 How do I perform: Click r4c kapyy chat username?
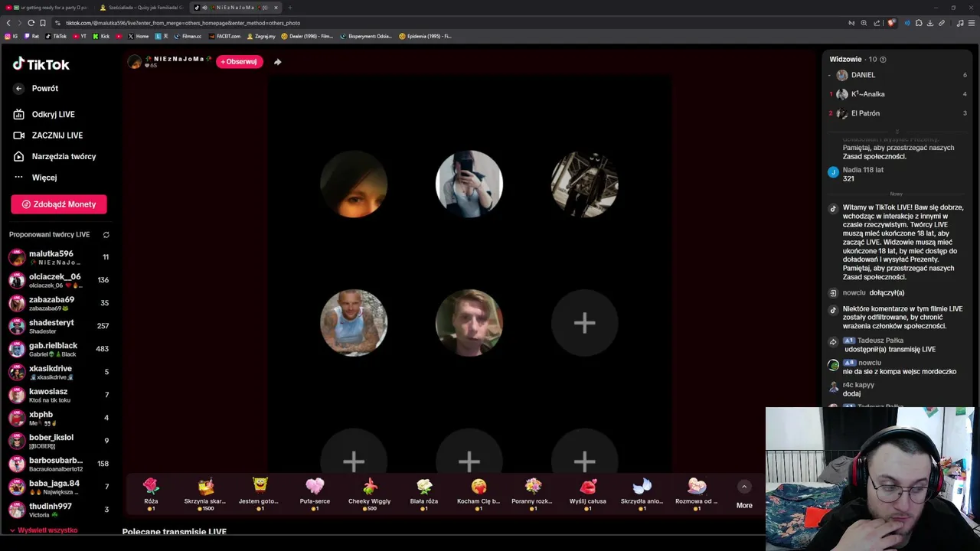[x=858, y=385]
